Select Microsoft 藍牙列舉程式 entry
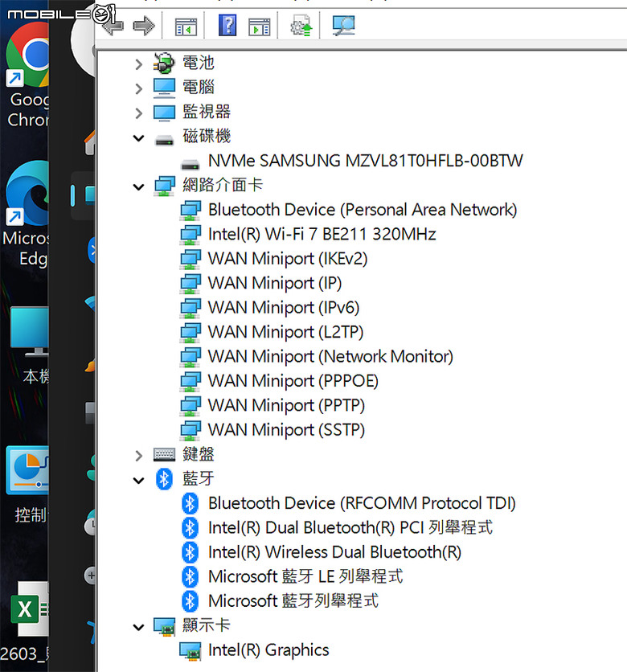 293,600
